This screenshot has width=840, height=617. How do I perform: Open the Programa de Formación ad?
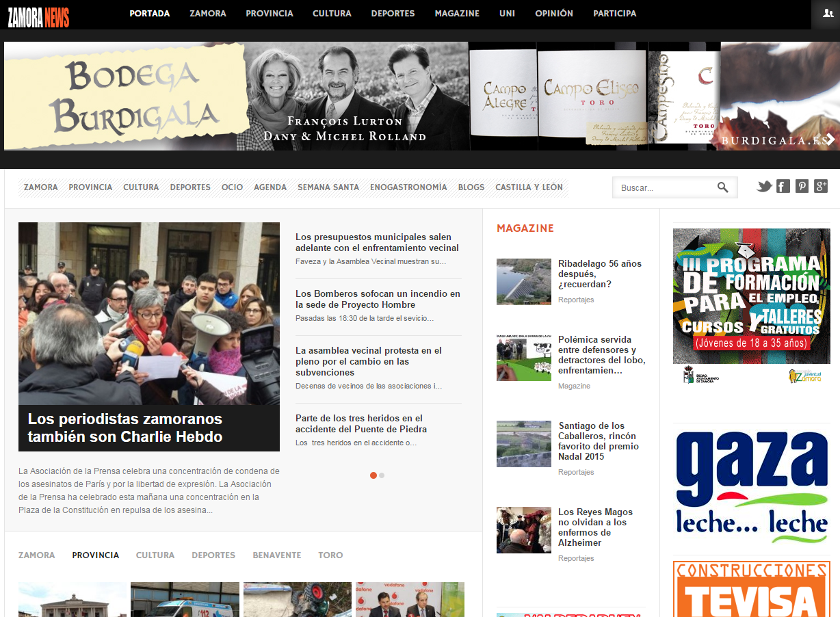pos(752,306)
